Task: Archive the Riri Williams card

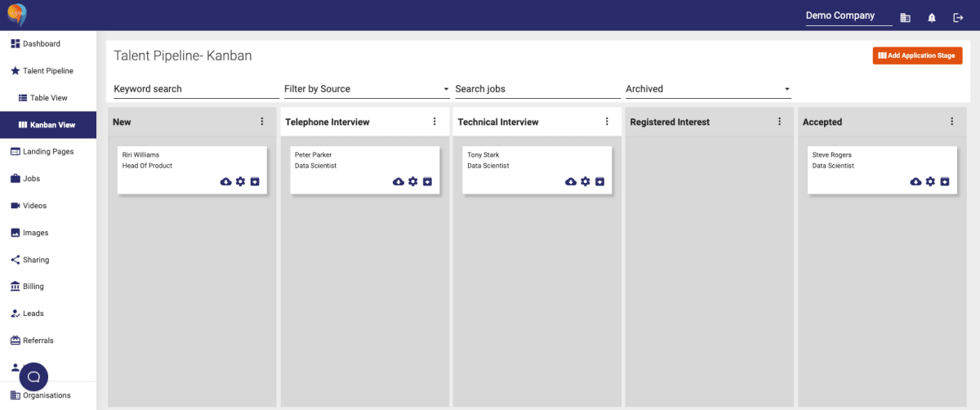Action: [x=255, y=181]
